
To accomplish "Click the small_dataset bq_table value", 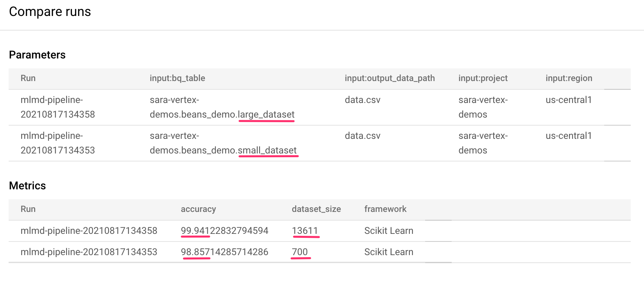I will pos(223,143).
